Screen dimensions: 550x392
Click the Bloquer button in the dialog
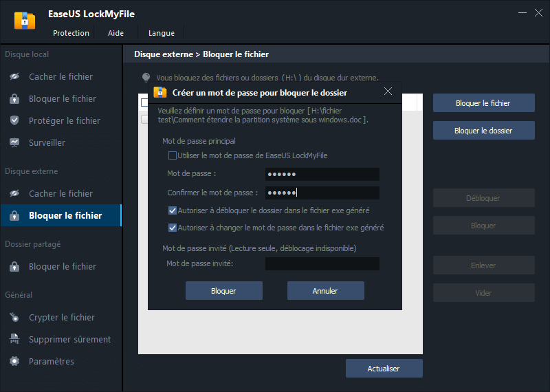[224, 291]
